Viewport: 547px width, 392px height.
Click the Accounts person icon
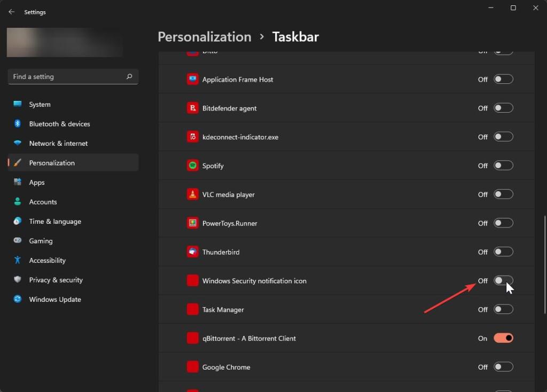18,201
